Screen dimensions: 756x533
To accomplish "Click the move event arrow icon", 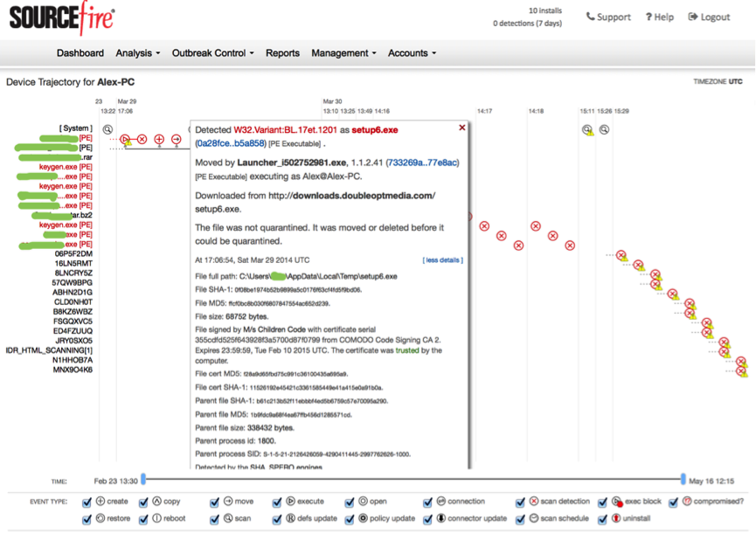I will tap(177, 139).
